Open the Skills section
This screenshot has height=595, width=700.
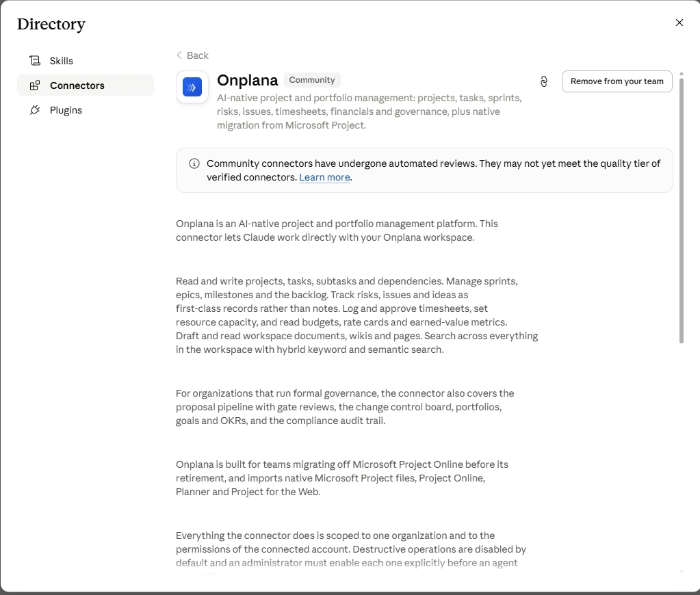click(x=86, y=61)
